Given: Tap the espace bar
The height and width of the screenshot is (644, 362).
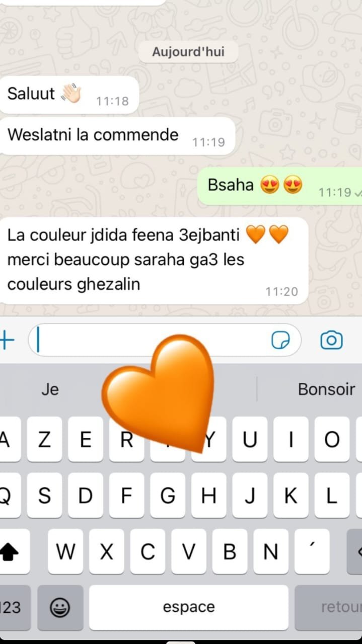Looking at the screenshot, I should click(x=189, y=608).
